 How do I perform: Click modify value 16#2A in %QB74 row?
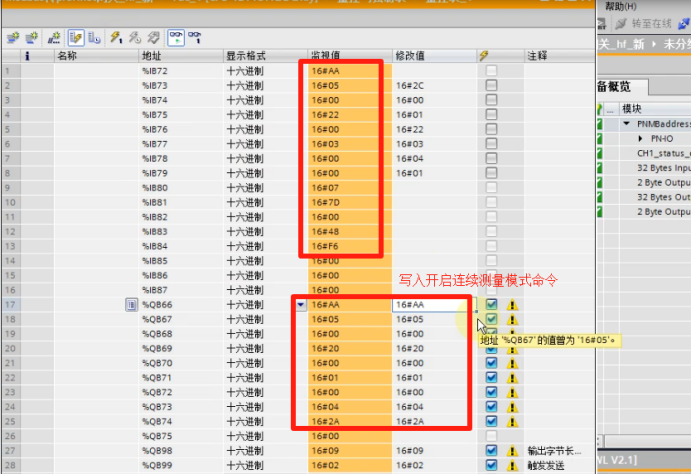coord(410,422)
